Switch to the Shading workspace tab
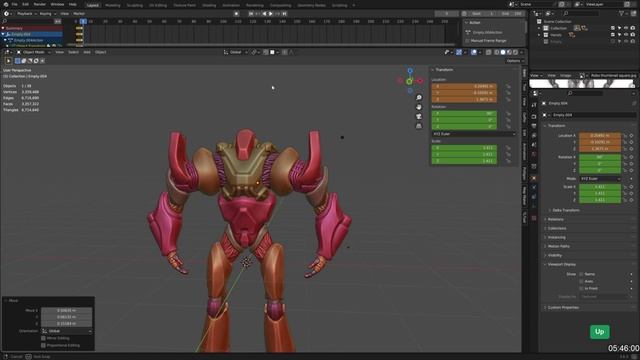Viewport: 640px width, 360px height. coord(209,5)
